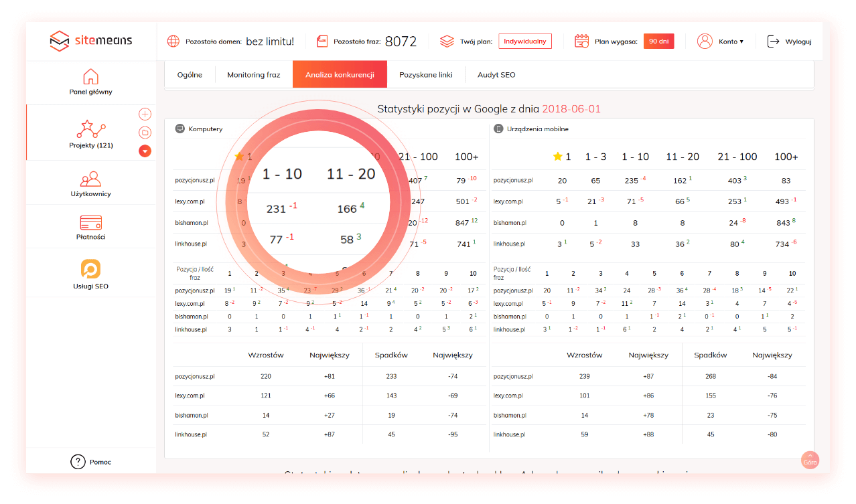Open the Pozyskane linki tab
856x504 pixels.
pos(425,75)
